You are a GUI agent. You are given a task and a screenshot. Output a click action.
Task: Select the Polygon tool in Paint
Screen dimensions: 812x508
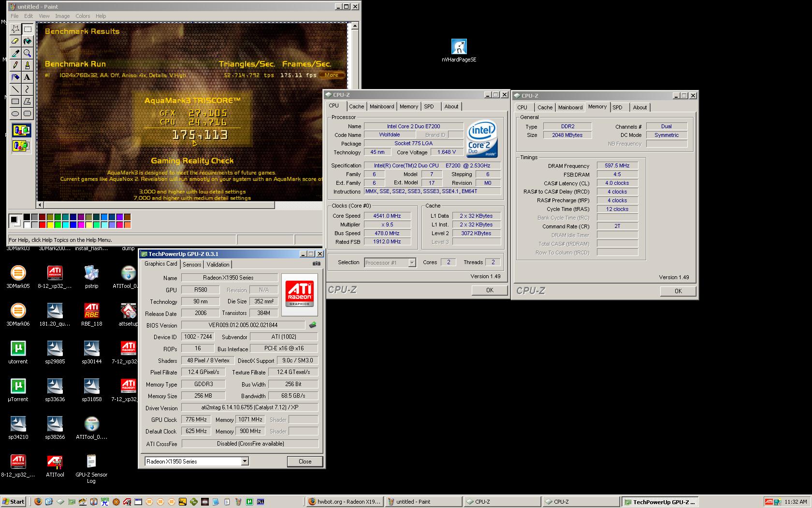[28, 101]
